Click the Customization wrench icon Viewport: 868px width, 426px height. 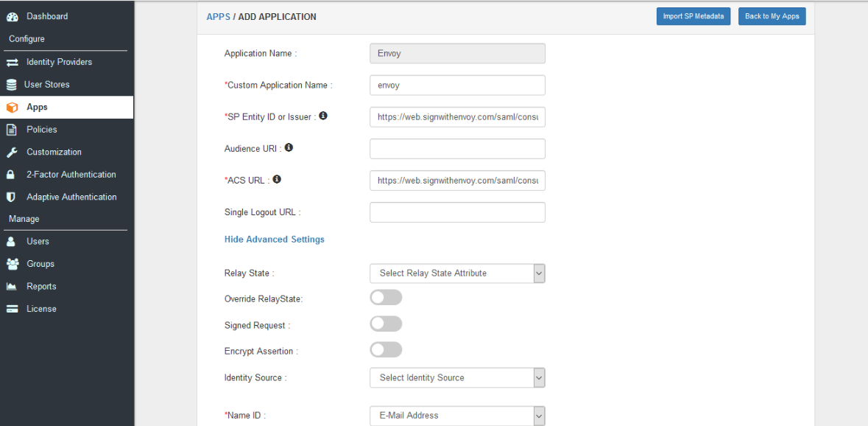(x=13, y=152)
